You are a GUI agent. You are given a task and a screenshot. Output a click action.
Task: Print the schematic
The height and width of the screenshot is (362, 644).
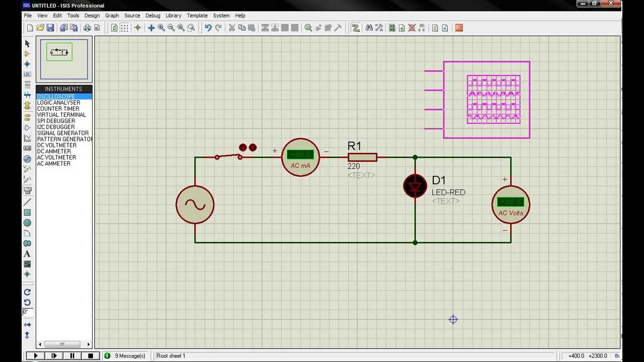click(x=87, y=28)
